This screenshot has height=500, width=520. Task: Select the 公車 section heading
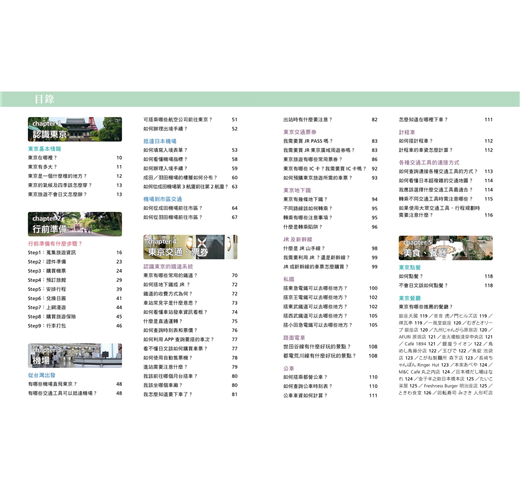[x=289, y=368]
